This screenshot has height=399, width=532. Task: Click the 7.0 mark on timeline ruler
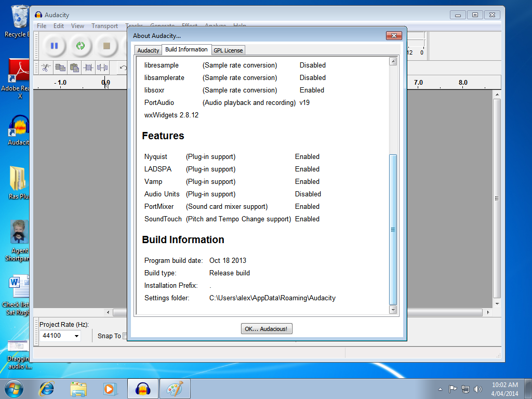coord(418,83)
